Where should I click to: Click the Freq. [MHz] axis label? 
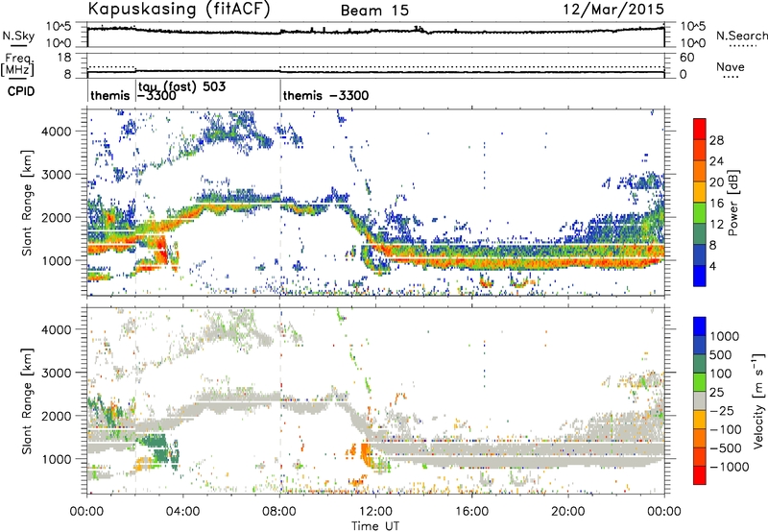pyautogui.click(x=18, y=64)
